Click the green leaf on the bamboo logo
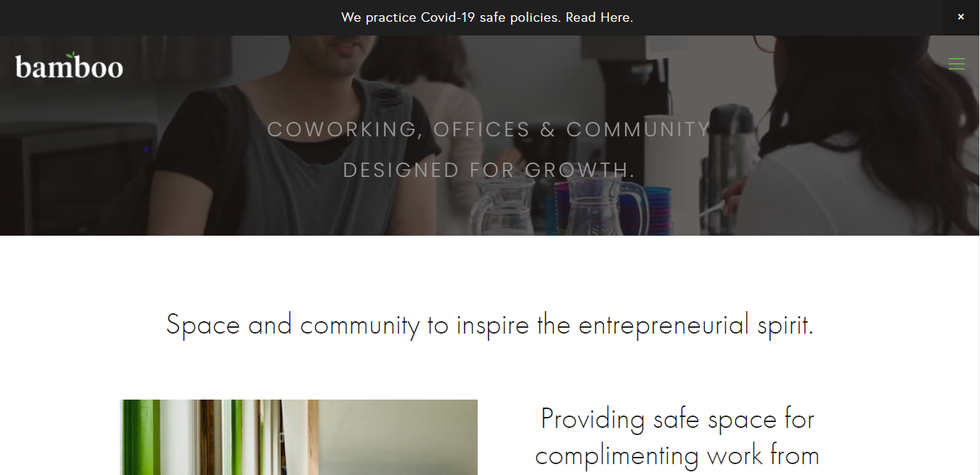This screenshot has height=475, width=980. pos(70,56)
